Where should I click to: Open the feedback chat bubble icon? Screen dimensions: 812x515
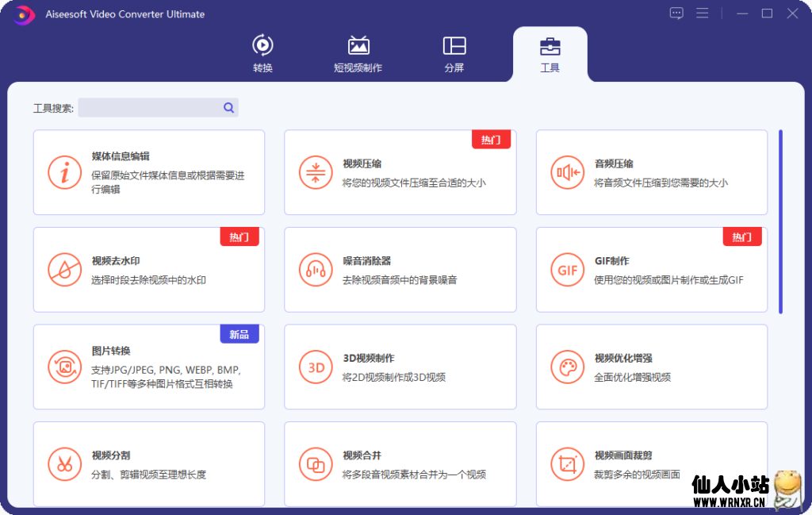[x=676, y=13]
